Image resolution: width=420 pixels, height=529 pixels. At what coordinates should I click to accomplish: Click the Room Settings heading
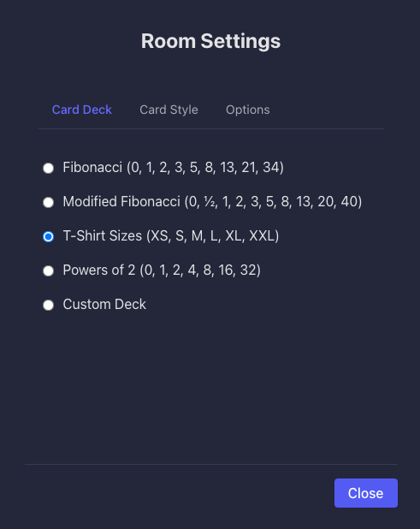click(210, 41)
